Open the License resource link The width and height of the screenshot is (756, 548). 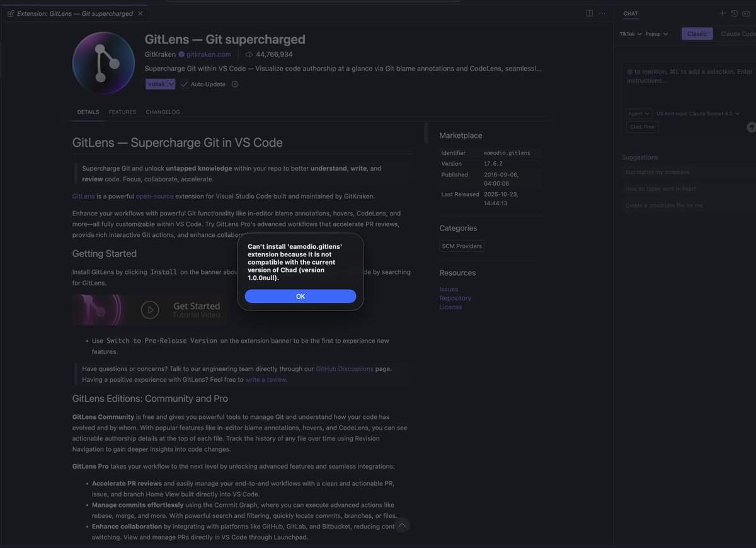[450, 307]
